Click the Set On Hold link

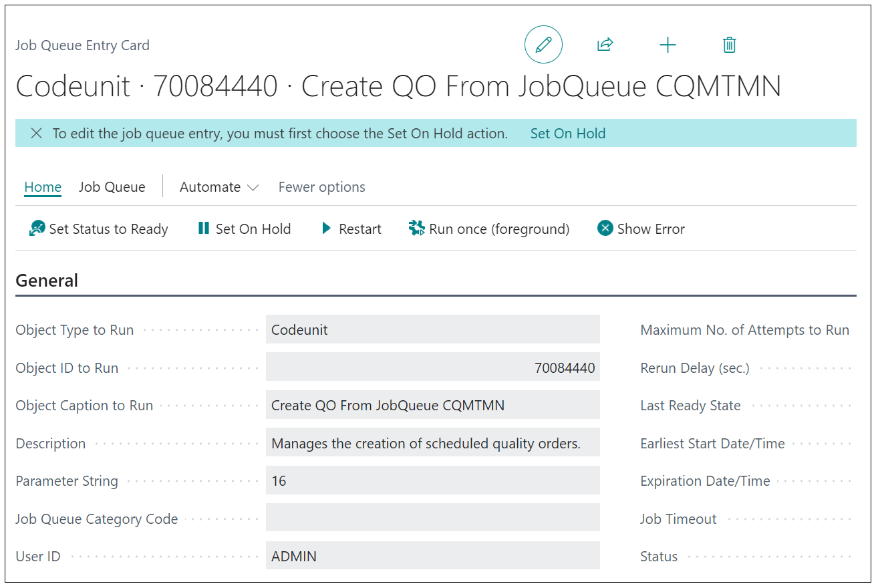567,133
